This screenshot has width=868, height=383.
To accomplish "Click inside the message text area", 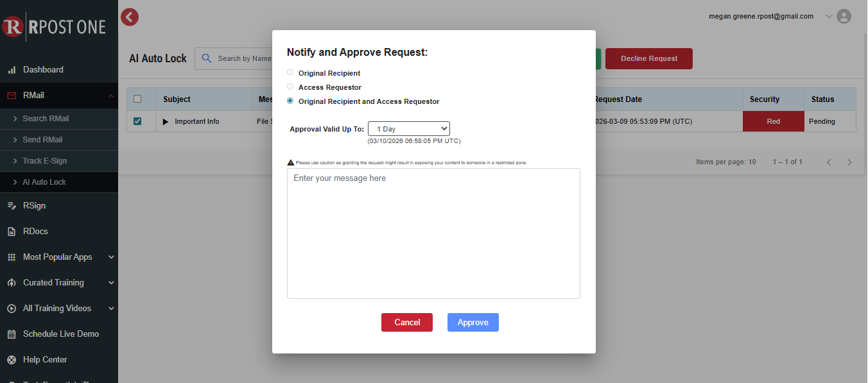I will [433, 233].
